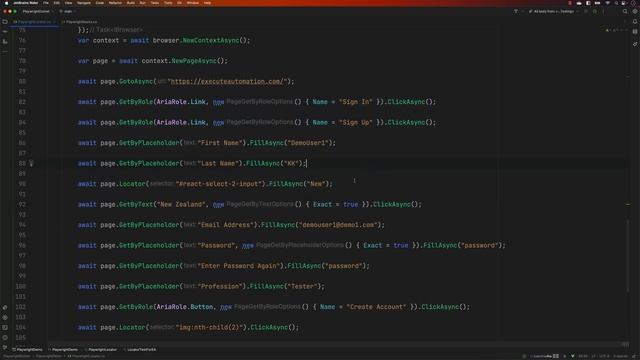Expand the PlaywrightDotnet solution dropdown
This screenshot has width=640, height=360.
[38, 11]
